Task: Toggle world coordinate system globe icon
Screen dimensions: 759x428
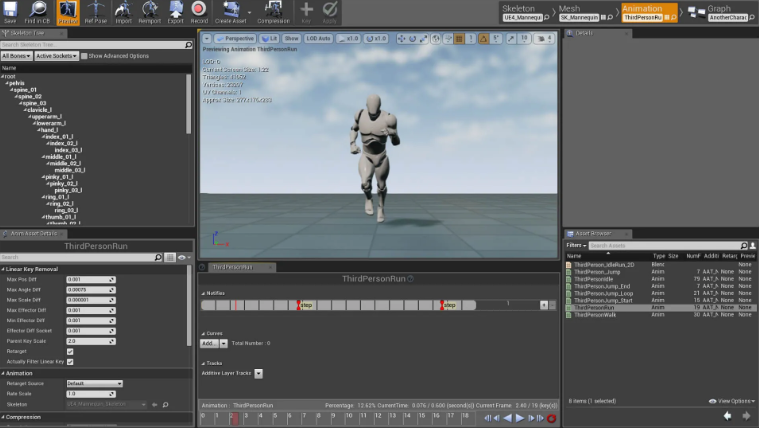Action: coord(436,38)
